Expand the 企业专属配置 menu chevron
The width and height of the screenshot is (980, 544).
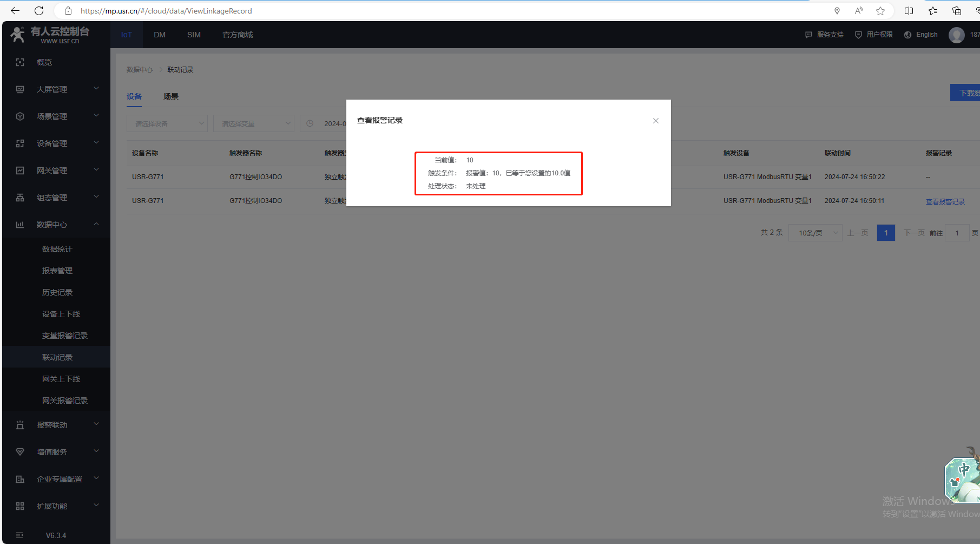96,478
